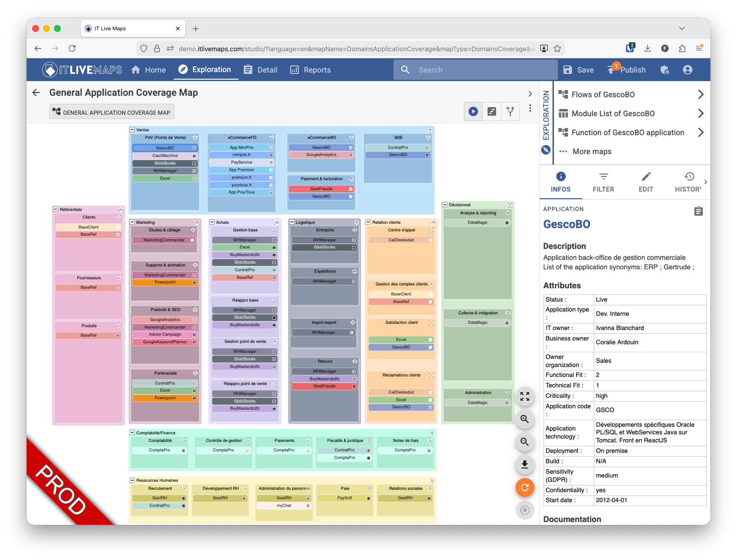Image resolution: width=737 pixels, height=560 pixels.
Task: Click the branch/fork layout icon
Action: pyautogui.click(x=510, y=111)
